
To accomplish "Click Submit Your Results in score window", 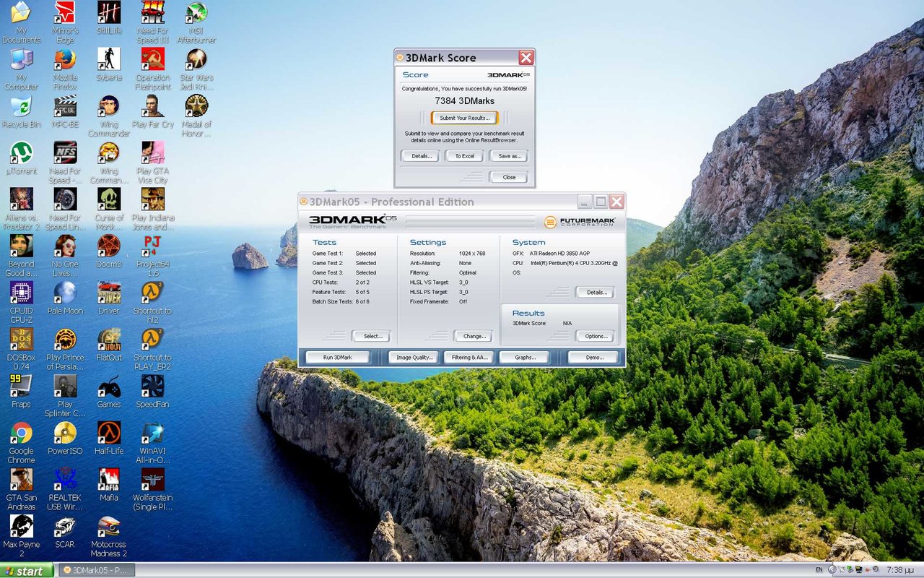I will pyautogui.click(x=465, y=118).
